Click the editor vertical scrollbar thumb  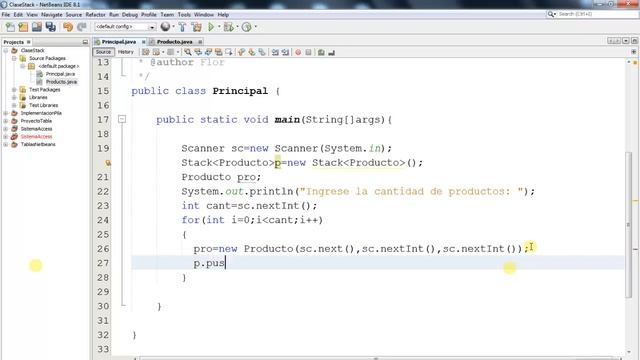coord(629,225)
